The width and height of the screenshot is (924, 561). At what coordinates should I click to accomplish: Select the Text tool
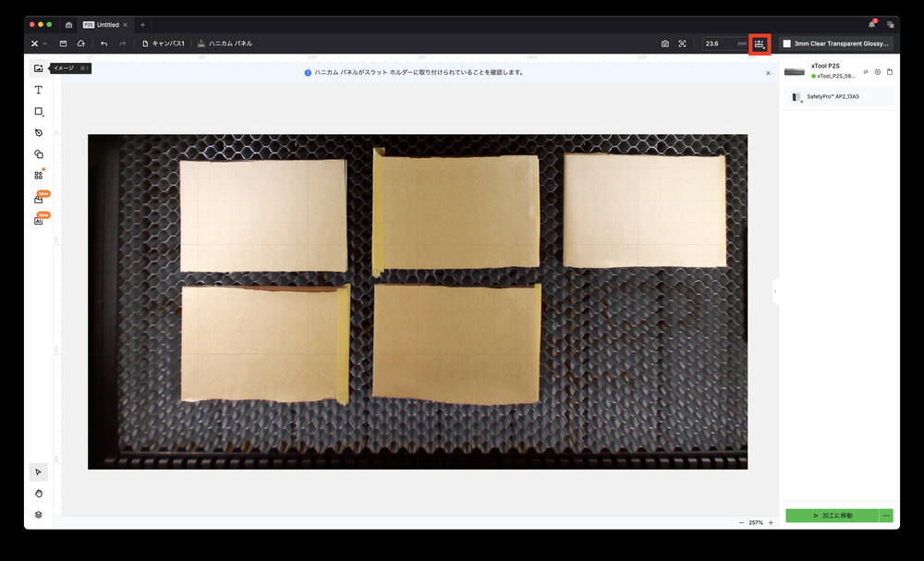tap(38, 91)
